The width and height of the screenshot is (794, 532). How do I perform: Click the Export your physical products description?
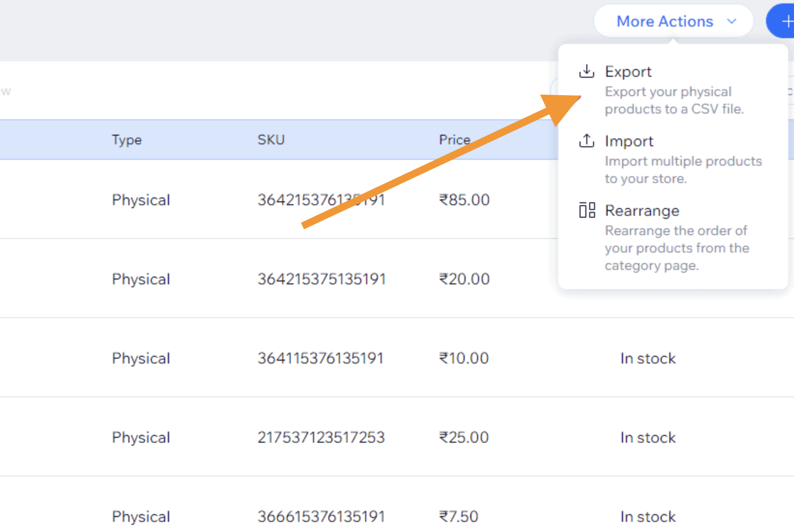673,100
